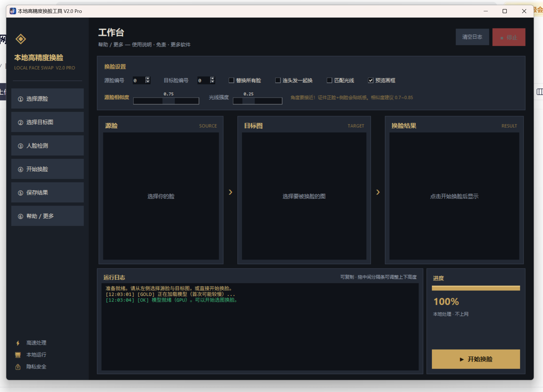Viewport: 543px width, 392px height.
Task: Click 清空日志 button
Action: [472, 37]
